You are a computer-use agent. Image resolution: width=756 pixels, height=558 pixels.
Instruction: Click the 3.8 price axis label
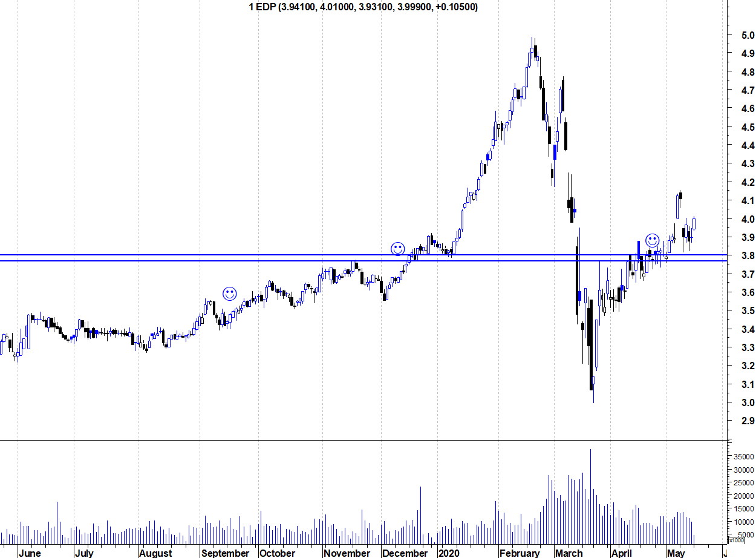coord(748,255)
